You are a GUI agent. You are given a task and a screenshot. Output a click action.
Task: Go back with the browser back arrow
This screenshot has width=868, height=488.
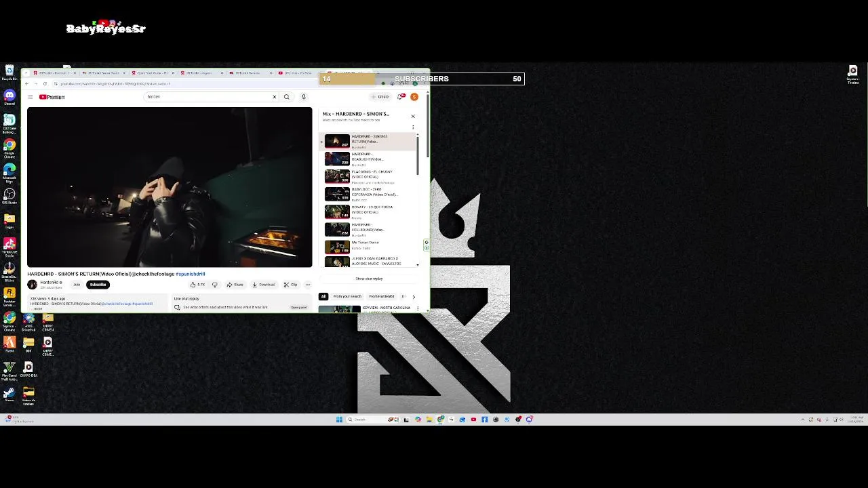pyautogui.click(x=26, y=83)
